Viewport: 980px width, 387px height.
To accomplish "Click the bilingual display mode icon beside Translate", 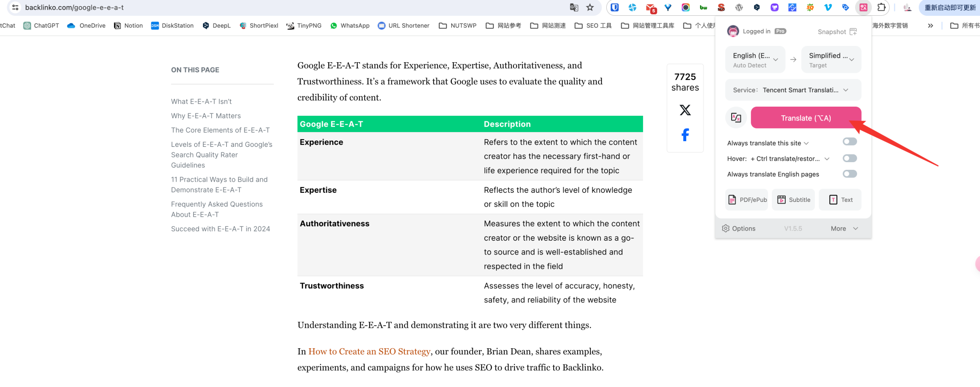I will pyautogui.click(x=736, y=118).
